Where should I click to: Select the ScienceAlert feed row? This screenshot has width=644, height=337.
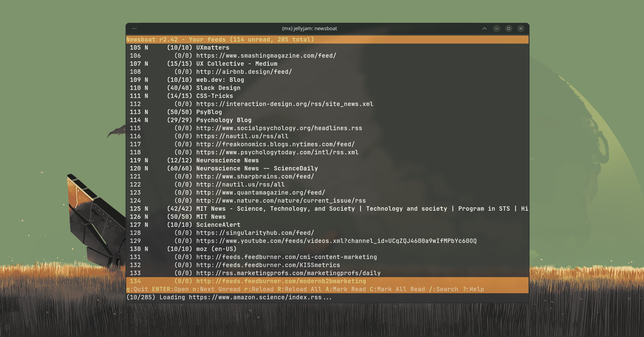(x=218, y=225)
